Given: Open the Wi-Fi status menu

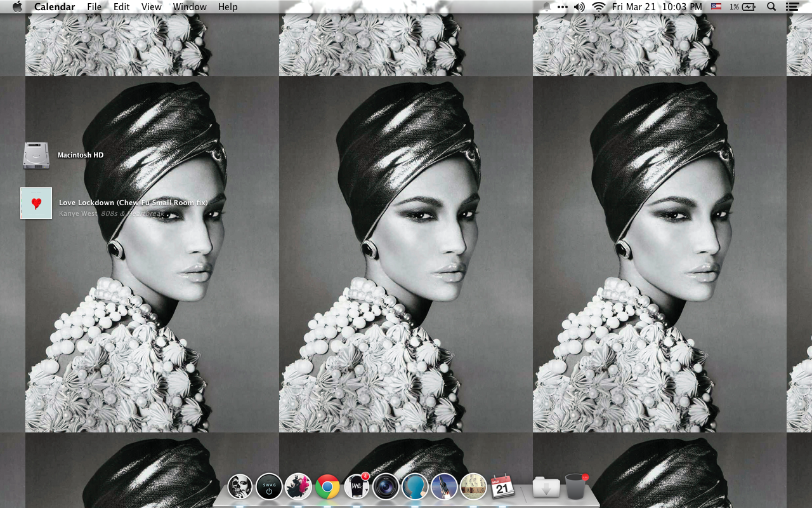Looking at the screenshot, I should pos(599,7).
